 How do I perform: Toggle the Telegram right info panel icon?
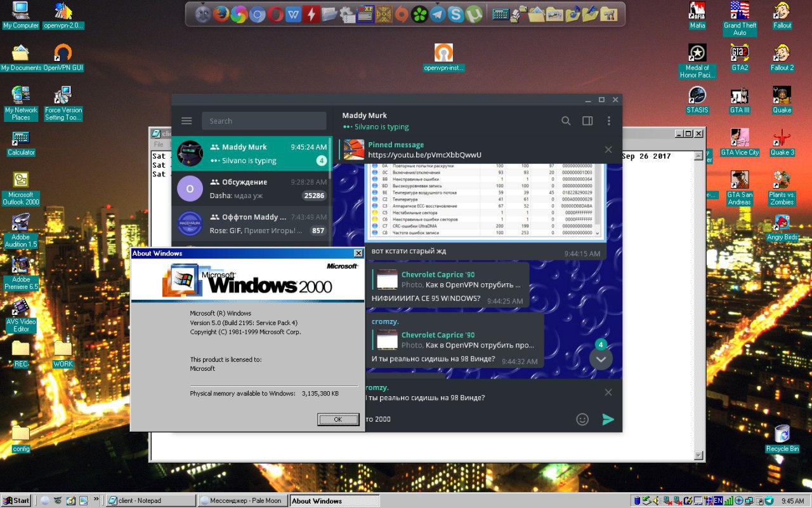pos(587,121)
